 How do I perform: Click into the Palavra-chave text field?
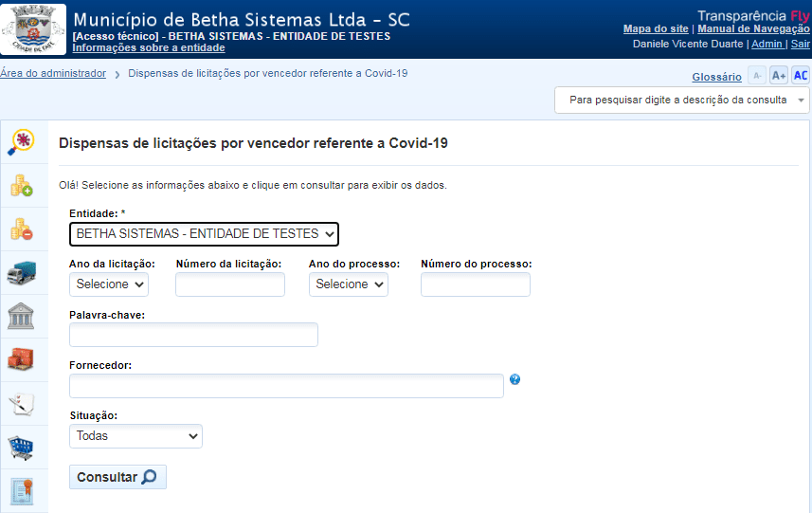(x=193, y=335)
